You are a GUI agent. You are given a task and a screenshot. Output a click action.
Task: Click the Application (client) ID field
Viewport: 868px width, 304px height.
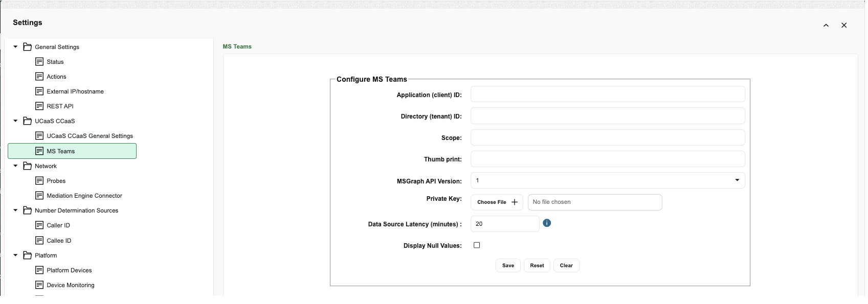click(x=608, y=94)
